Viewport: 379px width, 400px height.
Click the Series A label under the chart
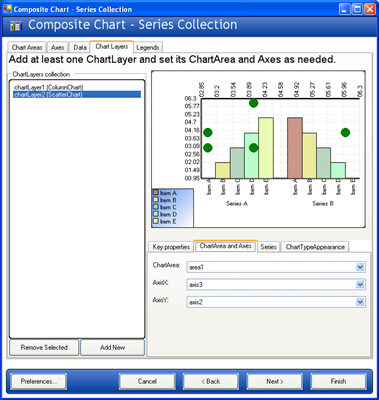237,203
